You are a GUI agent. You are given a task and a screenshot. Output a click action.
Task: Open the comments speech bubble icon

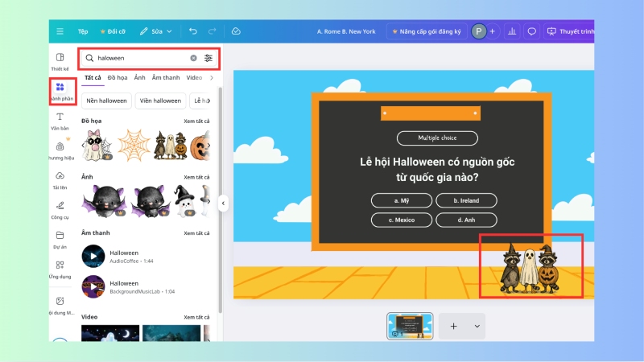point(531,31)
